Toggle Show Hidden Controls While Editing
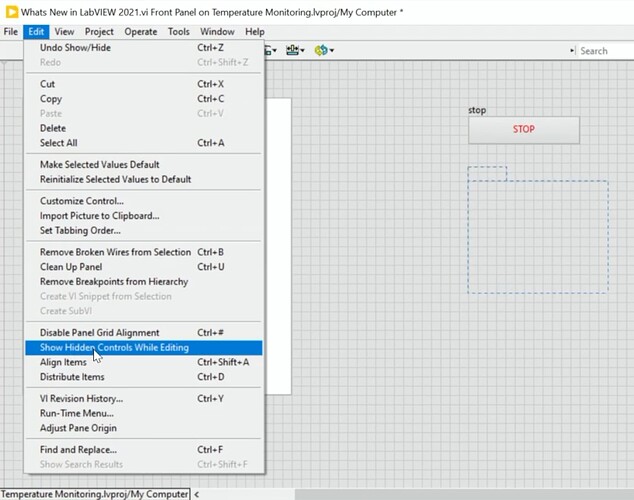The width and height of the screenshot is (634, 500). pos(144,348)
